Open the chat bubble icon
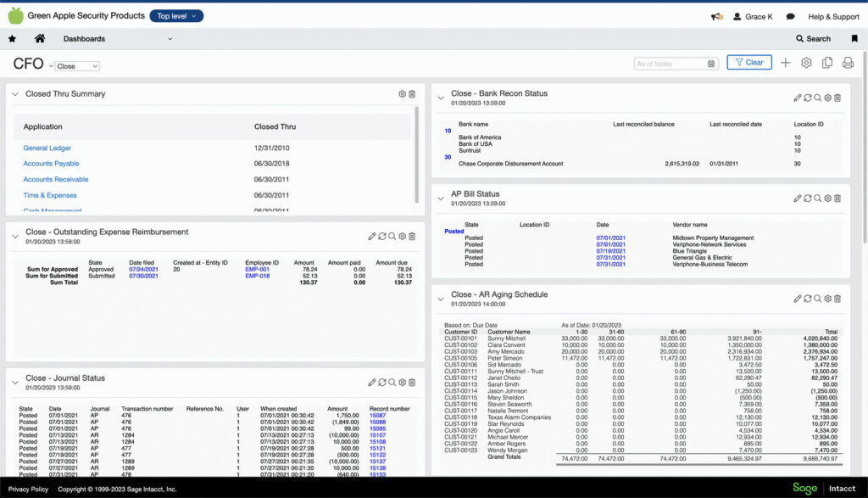Viewport: 868px width, 498px height. tap(791, 17)
